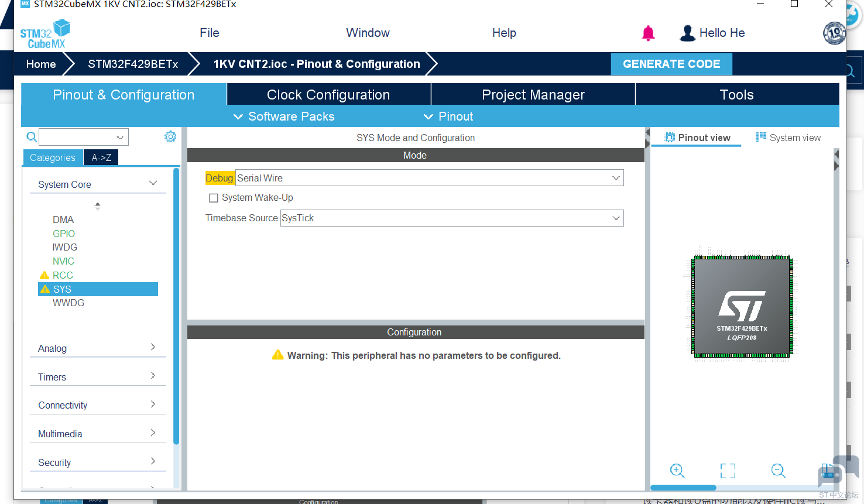Click the STM32CubeMX logo
The height and width of the screenshot is (504, 864).
45,34
